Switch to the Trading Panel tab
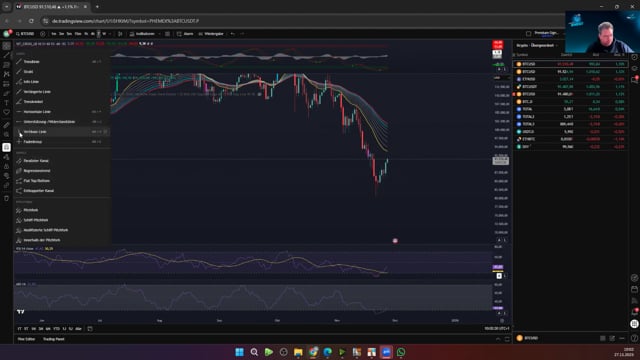Image resolution: width=640 pixels, height=360 pixels. click(53, 339)
